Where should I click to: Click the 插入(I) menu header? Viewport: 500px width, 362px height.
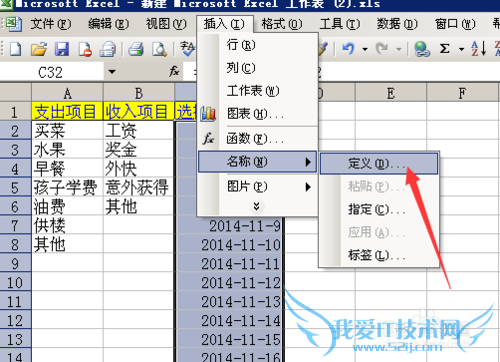(224, 24)
